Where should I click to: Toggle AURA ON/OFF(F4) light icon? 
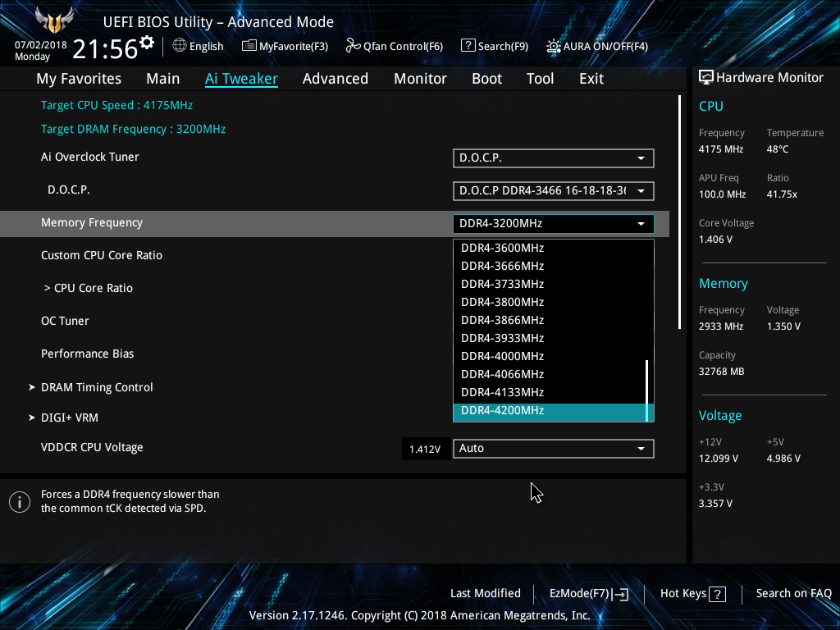[x=554, y=46]
